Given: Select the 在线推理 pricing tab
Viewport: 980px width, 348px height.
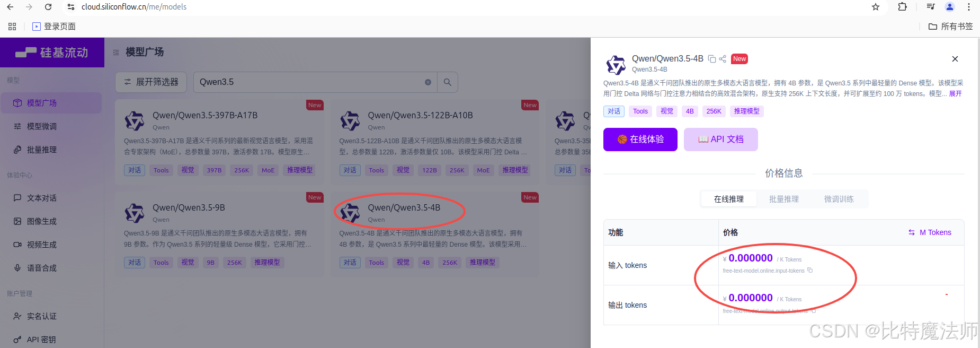Looking at the screenshot, I should pyautogui.click(x=729, y=199).
